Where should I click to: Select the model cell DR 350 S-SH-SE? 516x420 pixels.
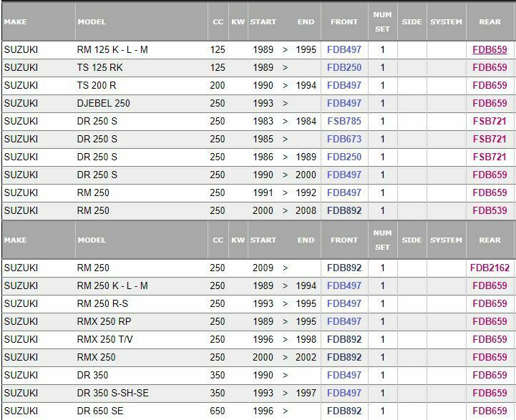pyautogui.click(x=112, y=393)
